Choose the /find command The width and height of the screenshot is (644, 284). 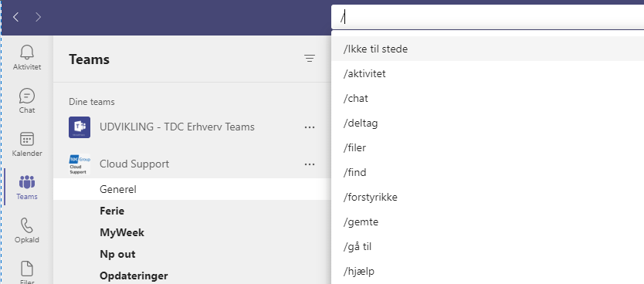pos(487,172)
